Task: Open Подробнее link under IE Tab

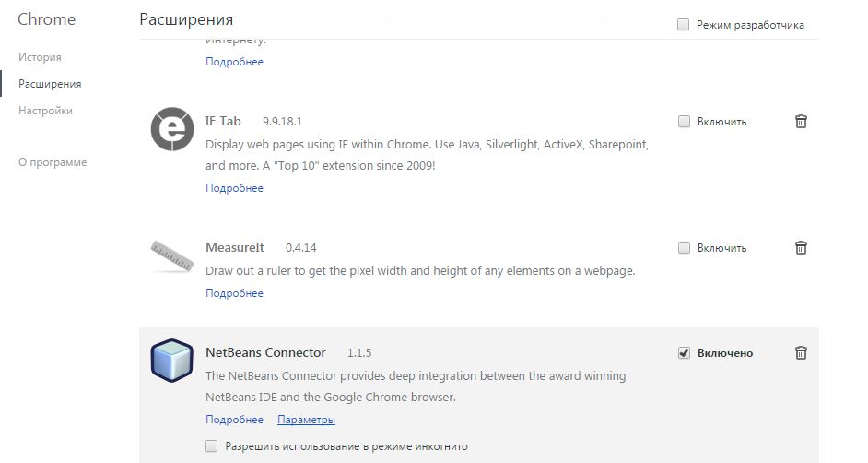Action: coord(234,188)
